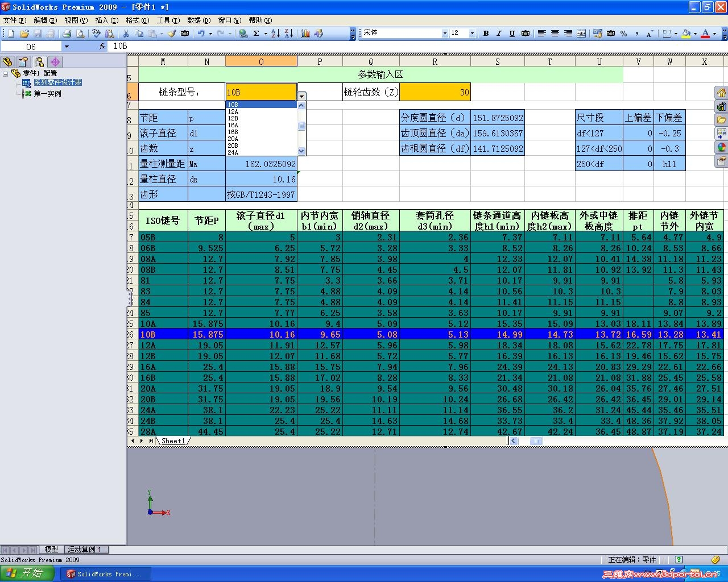The width and height of the screenshot is (728, 582).
Task: Click the Chart Wizard icon
Action: coord(305,34)
